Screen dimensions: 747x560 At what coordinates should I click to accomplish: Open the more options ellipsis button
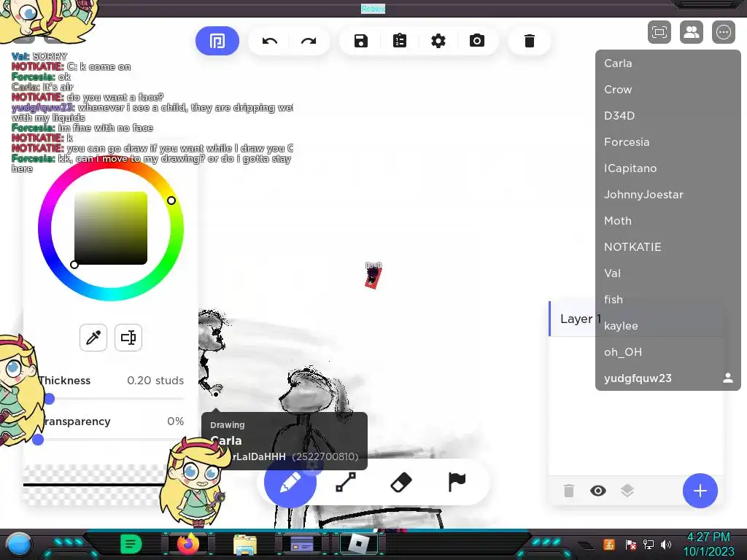[723, 32]
